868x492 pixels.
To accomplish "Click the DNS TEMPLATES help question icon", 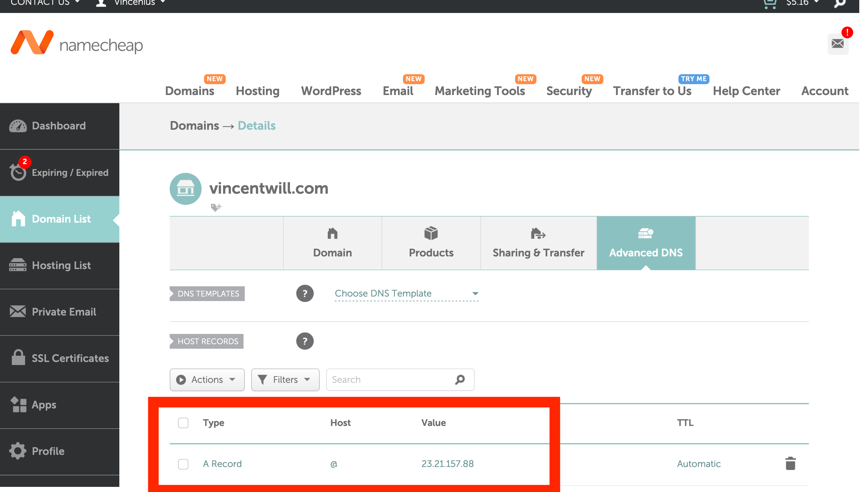I will pyautogui.click(x=305, y=294).
